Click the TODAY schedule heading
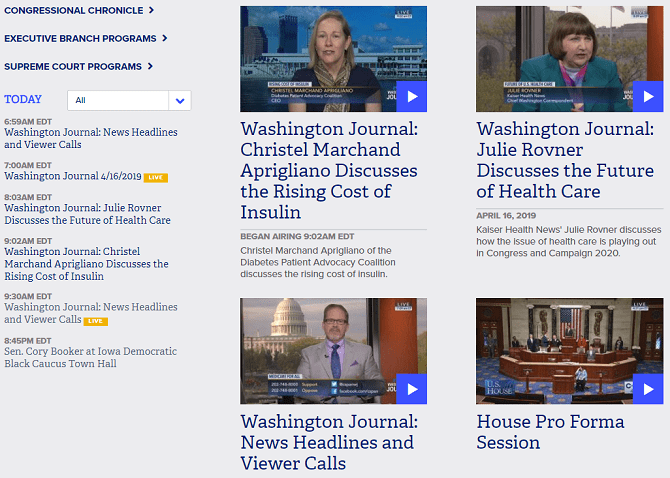 [x=23, y=99]
